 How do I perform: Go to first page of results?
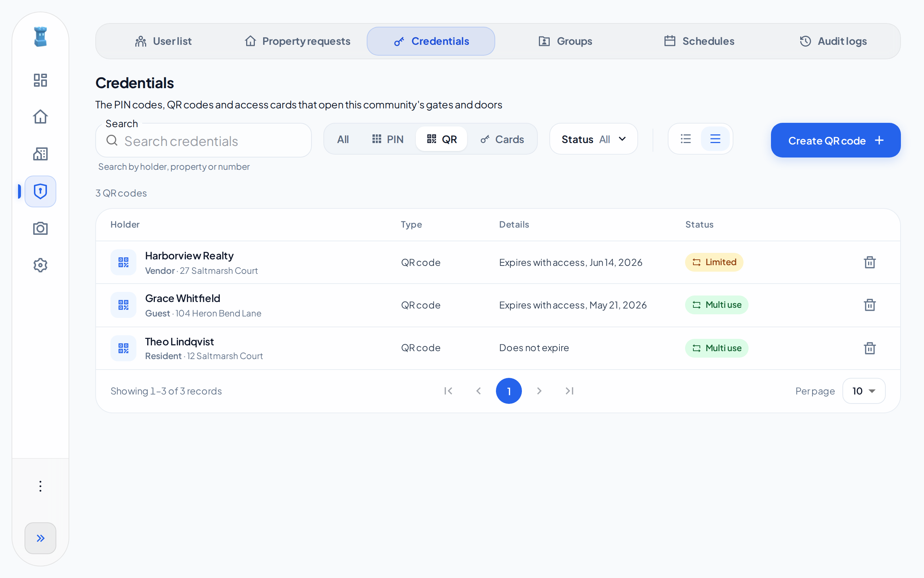(x=448, y=391)
